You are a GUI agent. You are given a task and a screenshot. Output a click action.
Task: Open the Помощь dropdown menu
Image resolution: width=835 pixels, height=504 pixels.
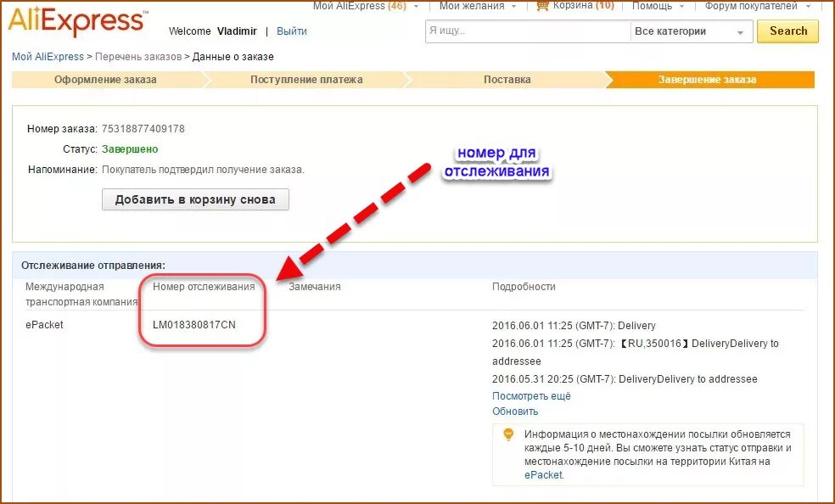point(658,6)
